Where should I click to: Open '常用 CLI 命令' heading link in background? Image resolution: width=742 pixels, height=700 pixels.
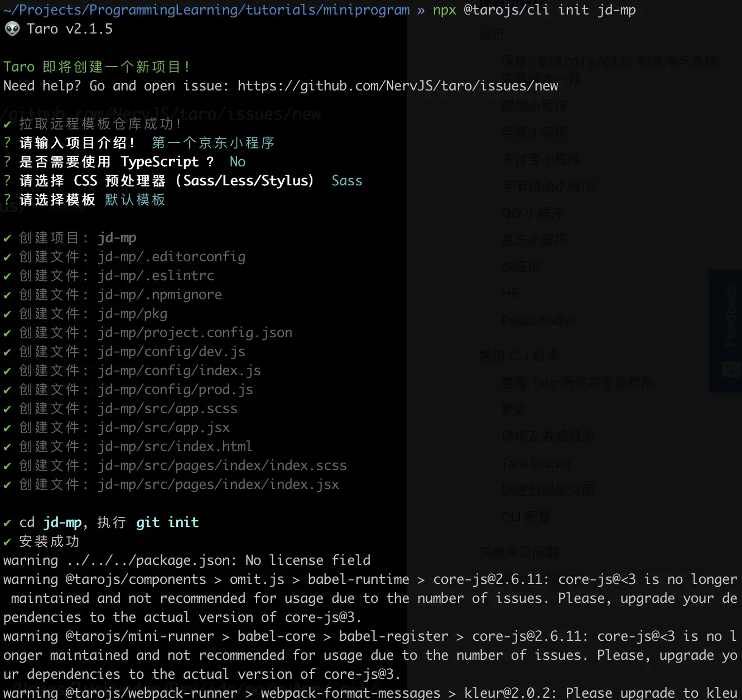[x=519, y=356]
